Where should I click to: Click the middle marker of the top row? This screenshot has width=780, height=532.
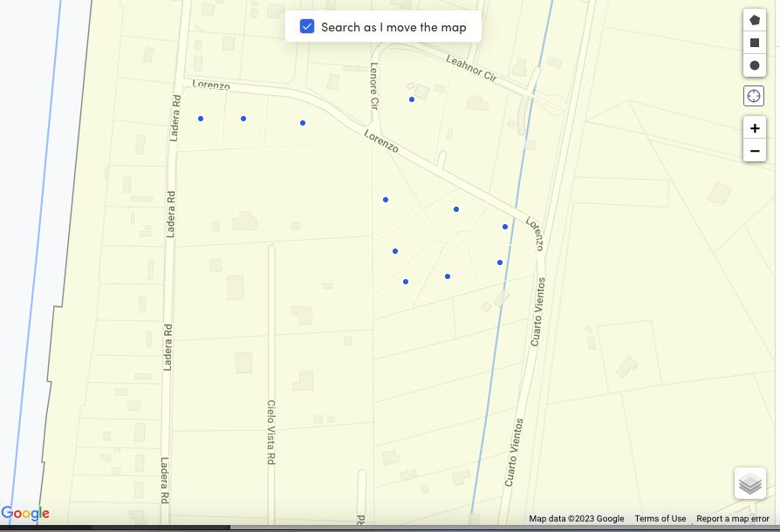(243, 118)
